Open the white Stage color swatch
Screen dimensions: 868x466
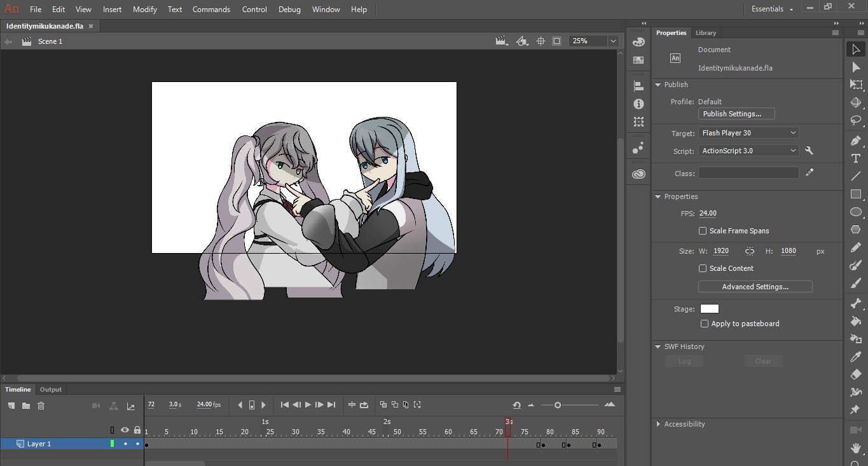click(x=709, y=309)
